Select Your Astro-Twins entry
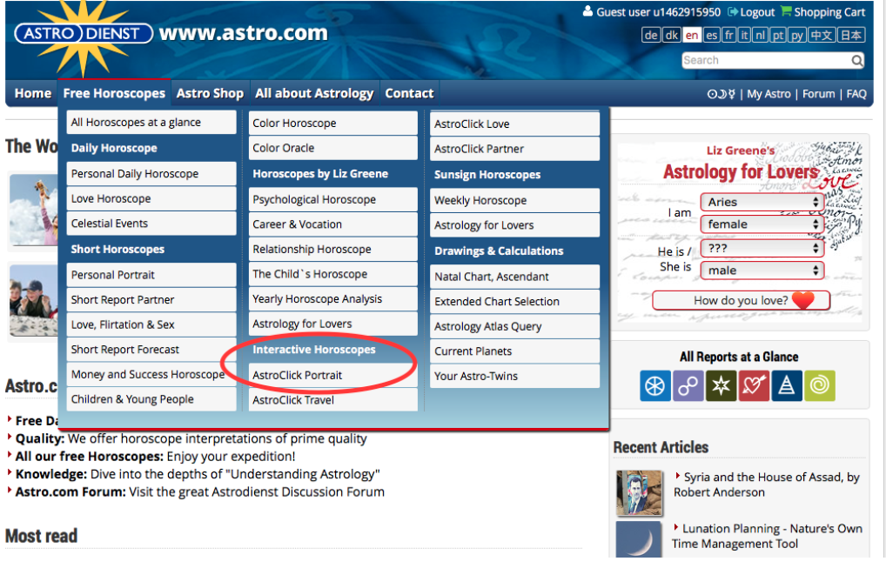886x588 pixels. pyautogui.click(x=514, y=376)
